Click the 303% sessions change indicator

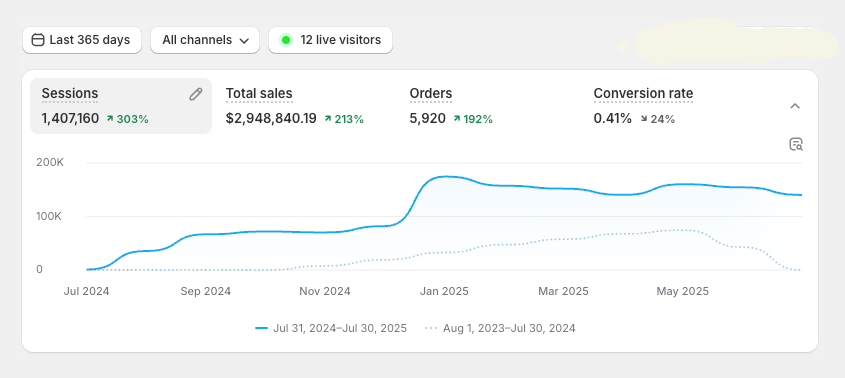coord(127,119)
